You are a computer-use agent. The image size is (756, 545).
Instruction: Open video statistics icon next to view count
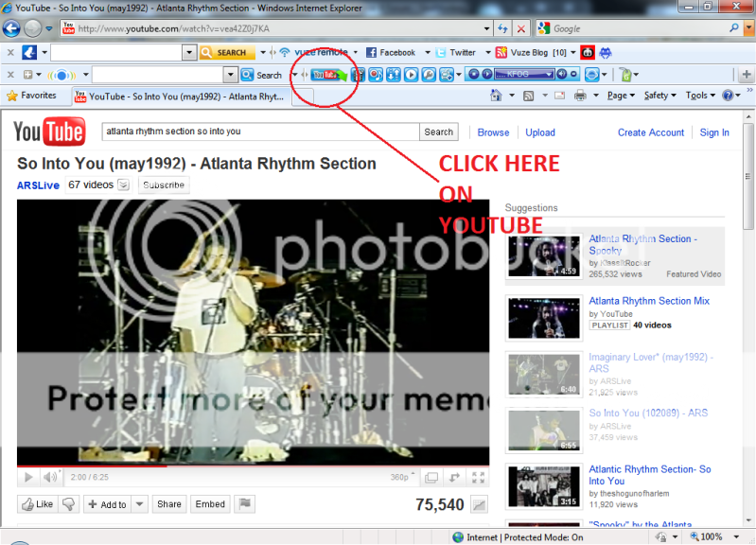coord(480,505)
